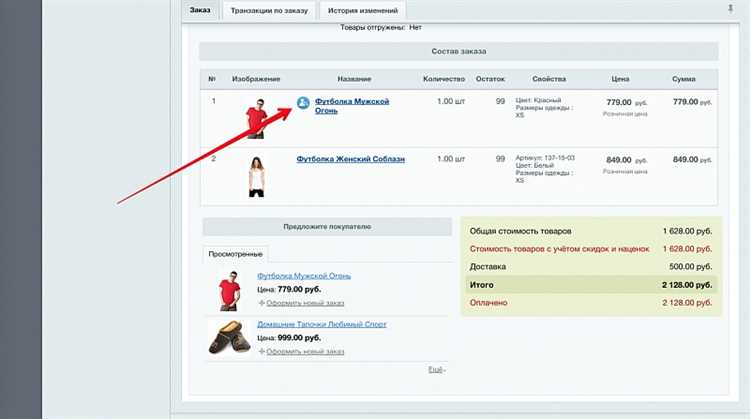Image resolution: width=750 pixels, height=419 pixels.
Task: Open Футболка Мужской Огонь link in viewed list
Action: tap(304, 276)
